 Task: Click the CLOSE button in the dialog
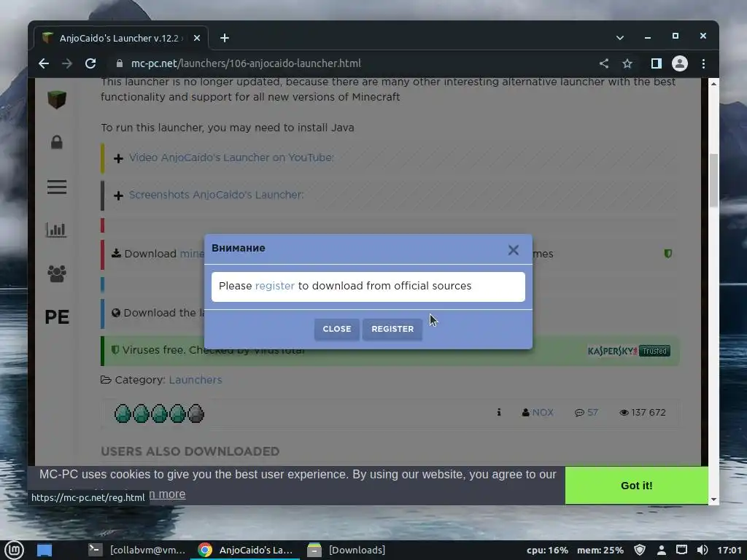336,329
